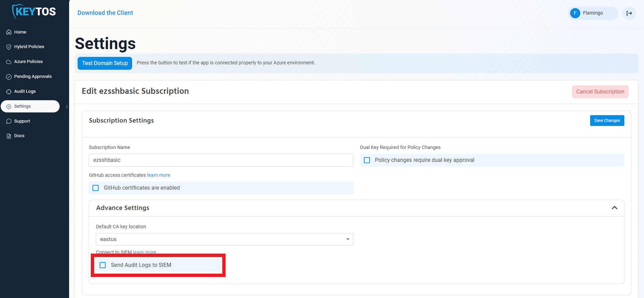Click the Default CA key location label
The width and height of the screenshot is (644, 298).
pos(121,227)
